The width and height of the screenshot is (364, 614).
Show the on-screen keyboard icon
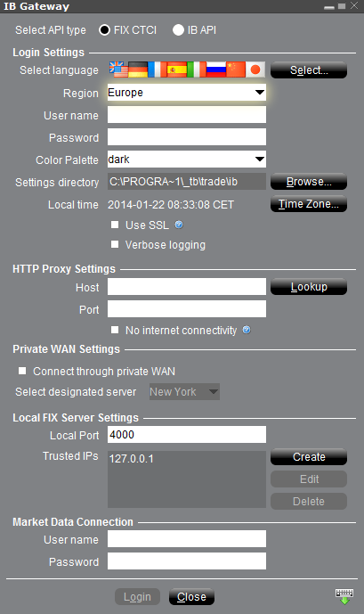tap(344, 597)
